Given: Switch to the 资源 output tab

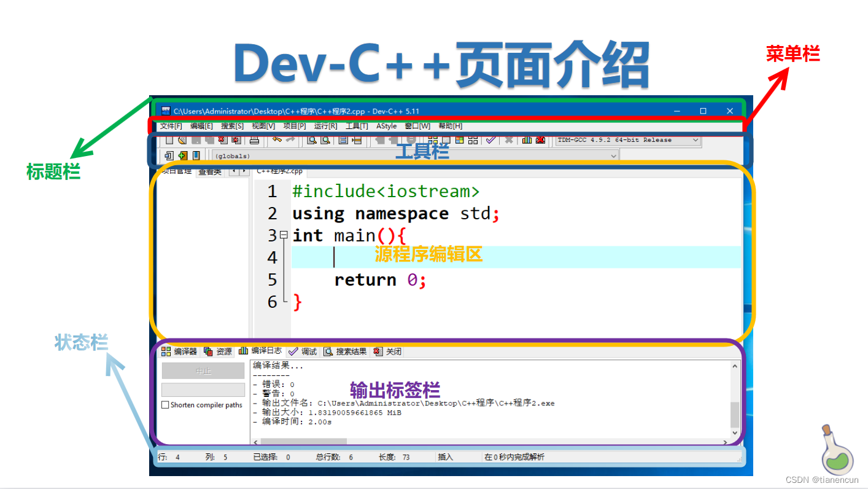Looking at the screenshot, I should 218,351.
